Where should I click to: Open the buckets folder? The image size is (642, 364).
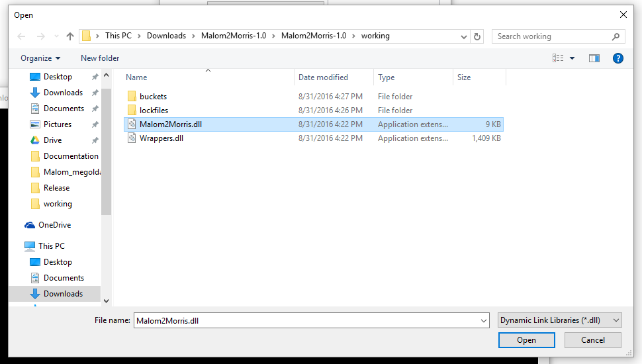(x=153, y=97)
